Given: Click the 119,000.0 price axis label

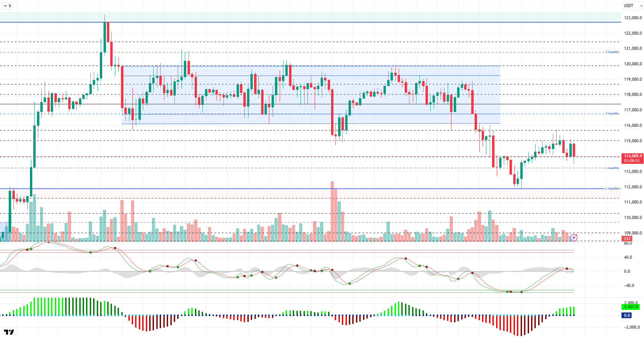Looking at the screenshot, I should [x=633, y=79].
